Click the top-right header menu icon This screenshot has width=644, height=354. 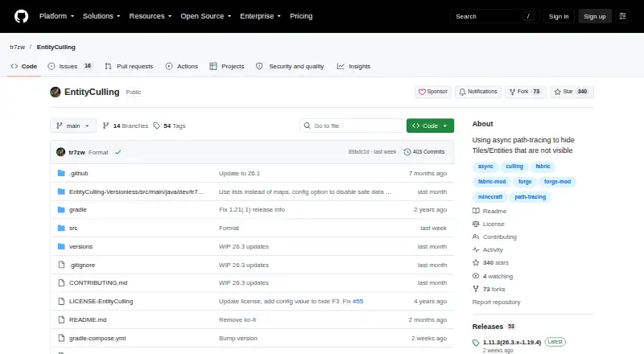[622, 16]
